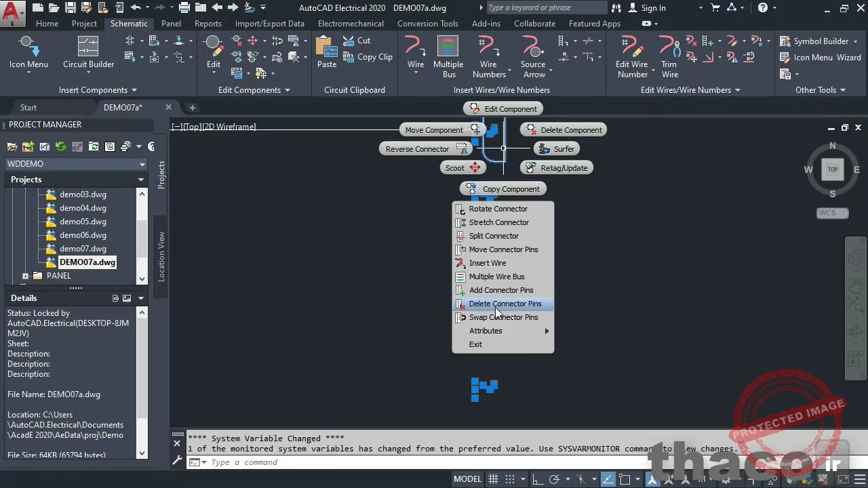Viewport: 868px width, 488px height.
Task: Switch to the Reports ribbon tab
Action: [x=208, y=23]
